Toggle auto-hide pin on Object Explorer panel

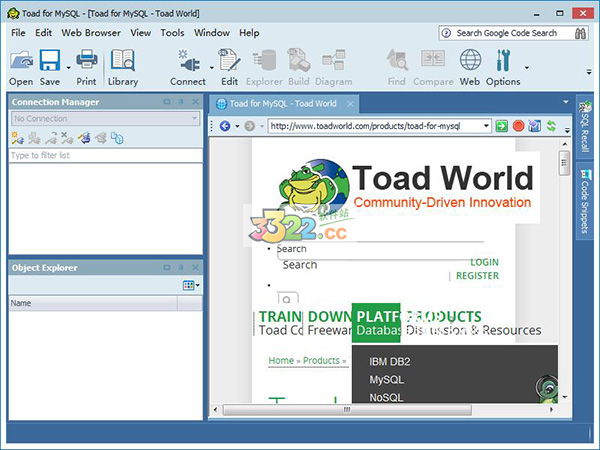(181, 268)
